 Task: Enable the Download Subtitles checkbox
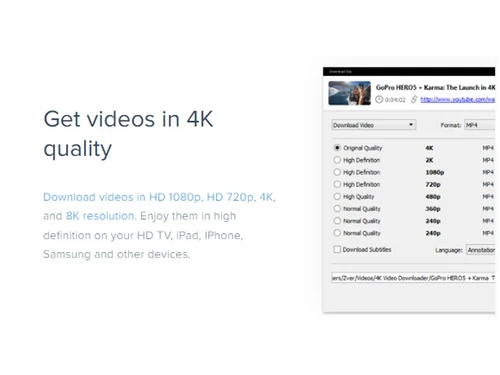tap(337, 249)
